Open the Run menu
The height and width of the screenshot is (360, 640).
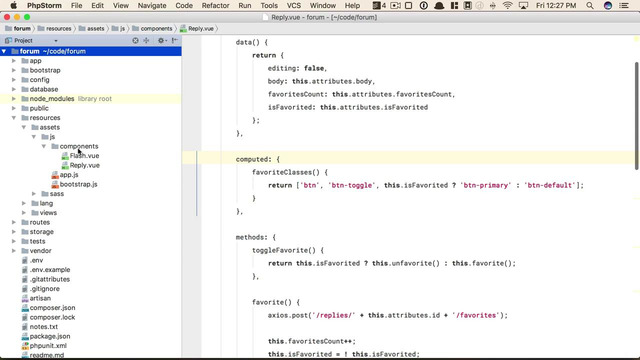245,5
